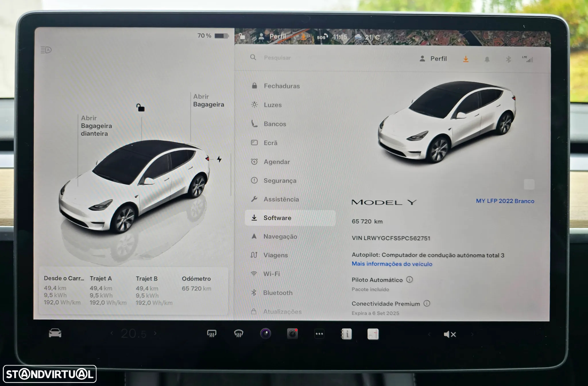This screenshot has width=588, height=386.
Task: Tap the 70 % battery indicator
Action: 213,36
